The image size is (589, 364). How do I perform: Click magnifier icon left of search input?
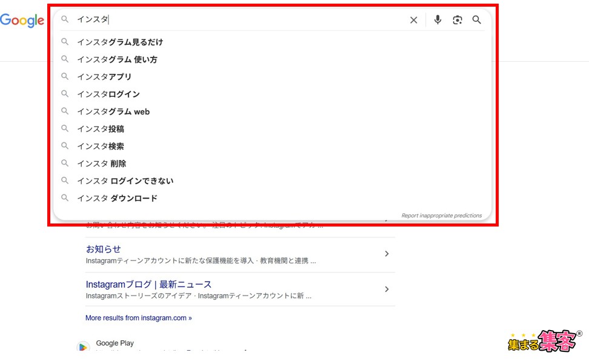point(65,19)
